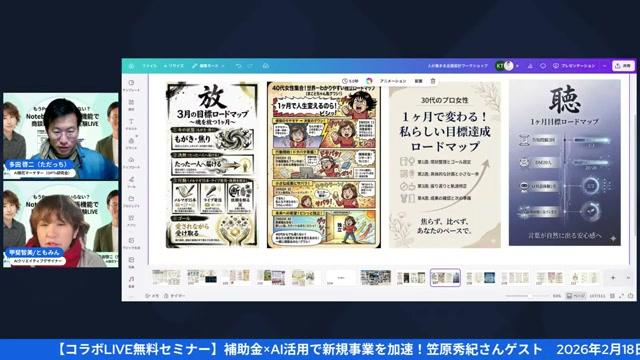Viewport: 640px width, 360px height.
Task: Select the 聴 purple roadmap image
Action: 565,162
